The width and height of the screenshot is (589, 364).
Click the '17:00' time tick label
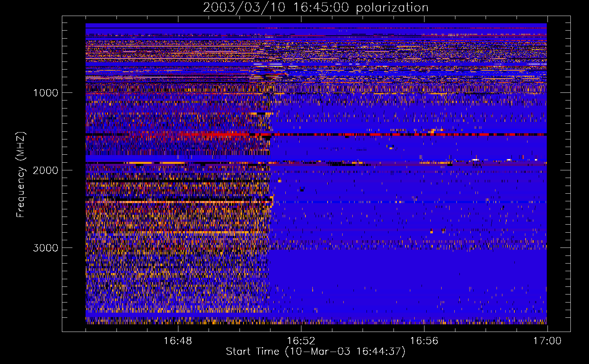547,341
